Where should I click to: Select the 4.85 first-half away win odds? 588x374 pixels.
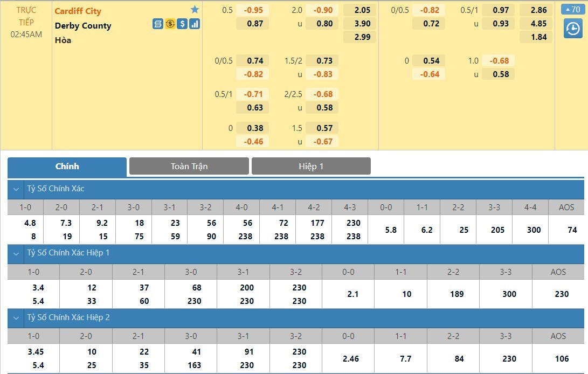click(536, 24)
